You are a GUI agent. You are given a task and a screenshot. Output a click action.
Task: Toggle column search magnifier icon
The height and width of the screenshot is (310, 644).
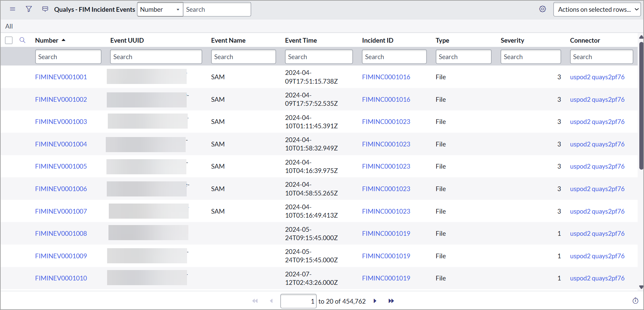point(22,40)
